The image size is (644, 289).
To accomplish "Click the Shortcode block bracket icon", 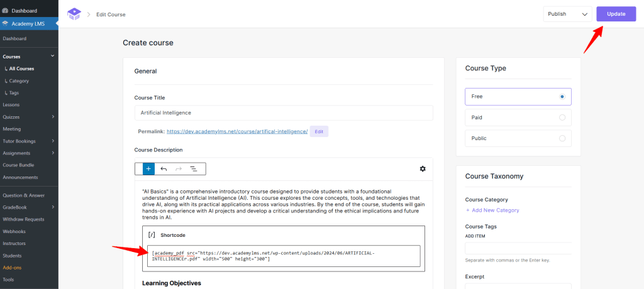I will (152, 235).
